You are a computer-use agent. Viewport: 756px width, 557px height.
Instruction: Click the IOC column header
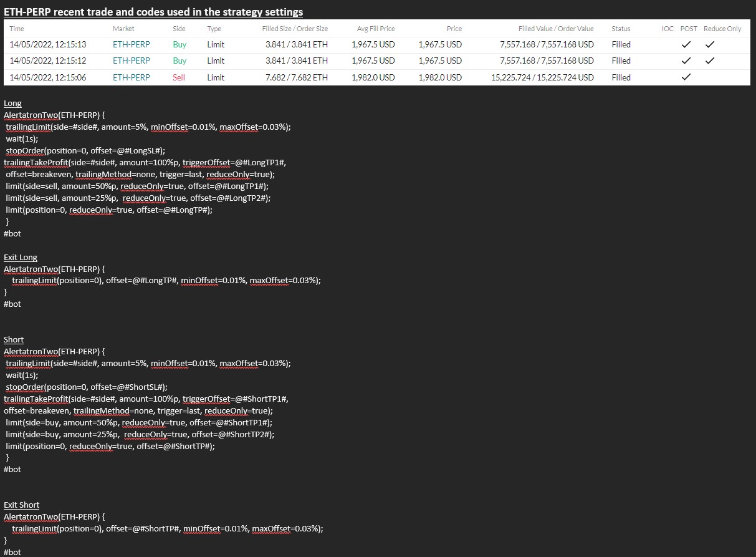(x=667, y=29)
